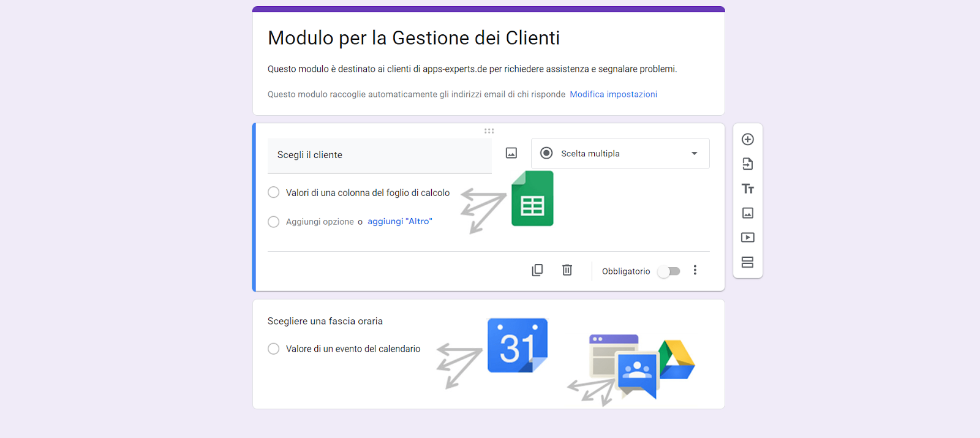The height and width of the screenshot is (438, 980).
Task: Insert image next to 'Scegli il cliente'
Action: click(511, 153)
